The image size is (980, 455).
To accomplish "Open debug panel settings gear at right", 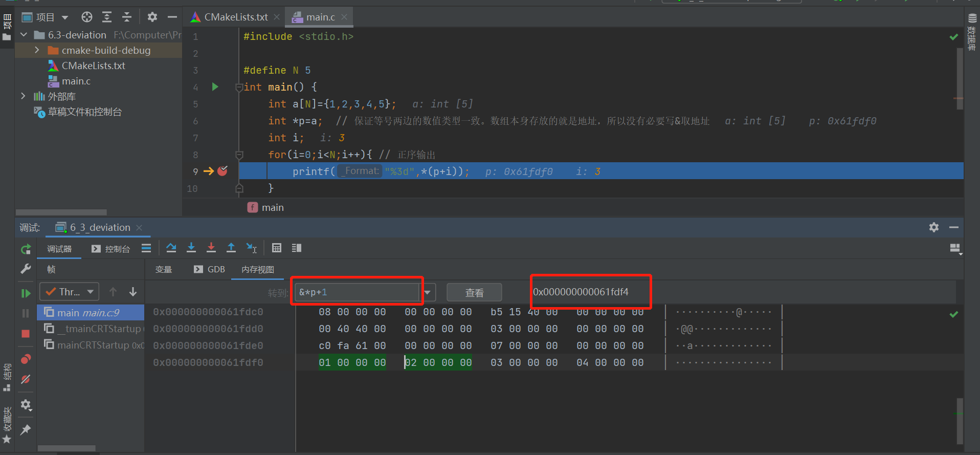I will point(934,227).
